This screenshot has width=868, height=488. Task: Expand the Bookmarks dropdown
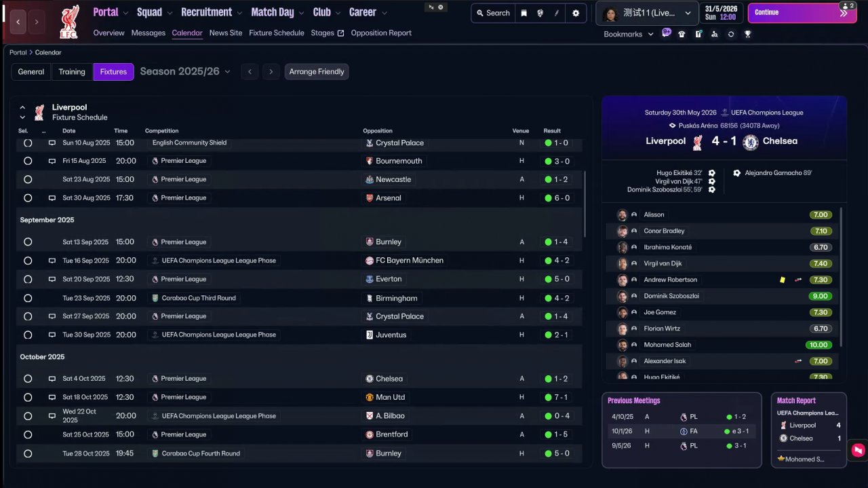coord(629,34)
